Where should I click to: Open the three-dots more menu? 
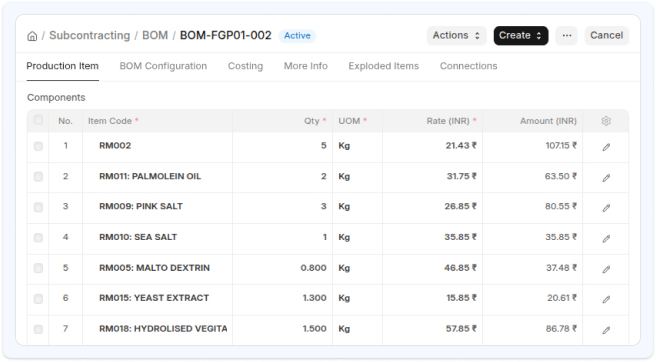coord(566,36)
